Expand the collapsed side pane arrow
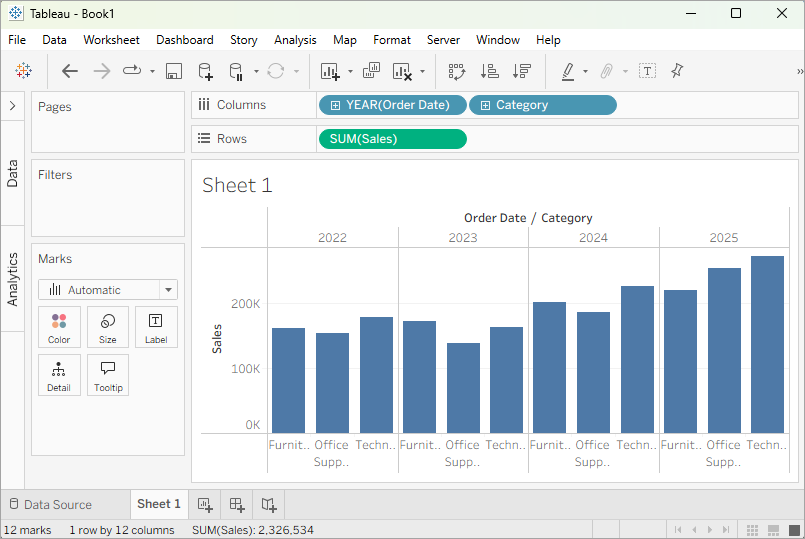The image size is (805, 539). point(12,105)
